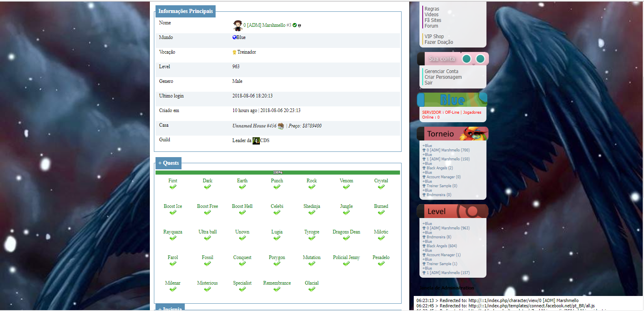Viewport: 644px width, 311px height.
Task: Click the checkmark under the Remembrance quest
Action: point(277,289)
